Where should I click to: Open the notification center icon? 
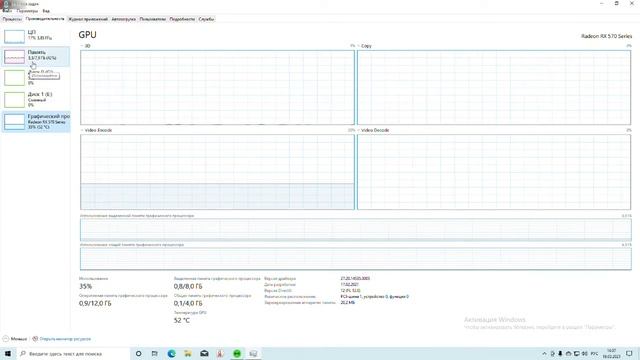629,353
